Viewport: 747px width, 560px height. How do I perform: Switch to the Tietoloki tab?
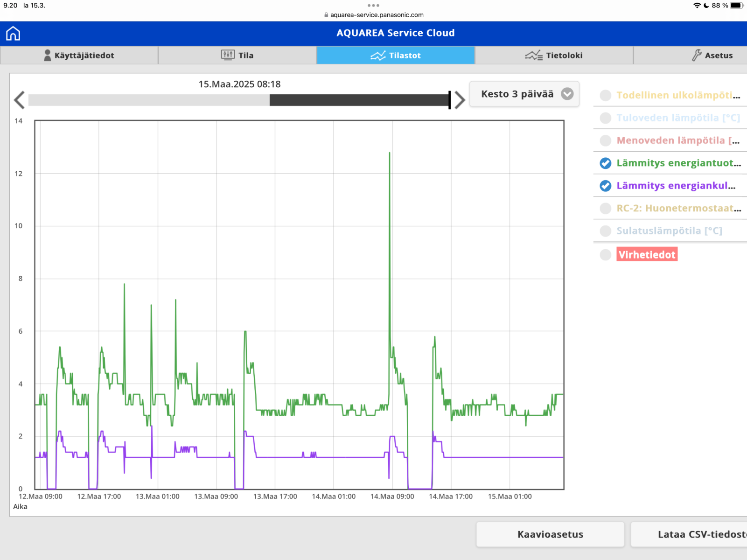click(x=554, y=55)
